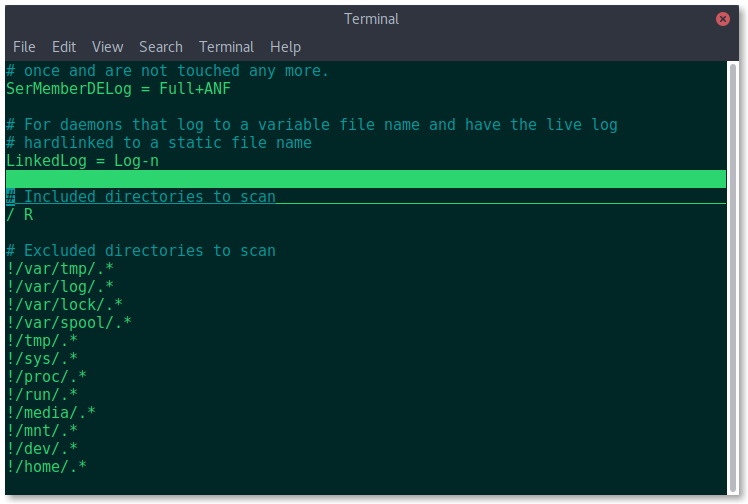Click the vertical scrollbar handle
Viewport: 748px width, 504px height.
pos(733,278)
